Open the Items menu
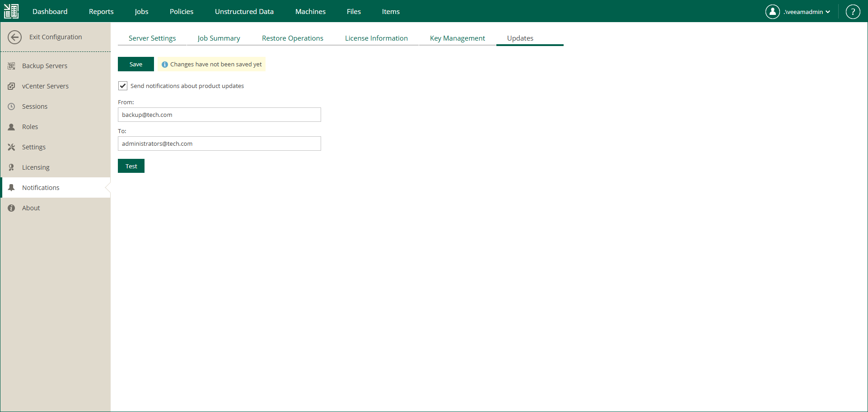Image resolution: width=868 pixels, height=412 pixels. tap(391, 12)
